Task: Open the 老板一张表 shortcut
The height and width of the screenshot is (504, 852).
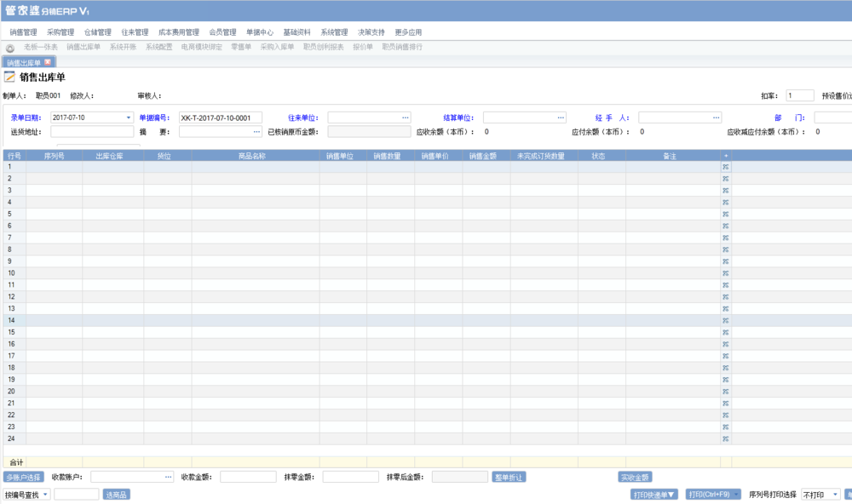Action: (x=41, y=47)
